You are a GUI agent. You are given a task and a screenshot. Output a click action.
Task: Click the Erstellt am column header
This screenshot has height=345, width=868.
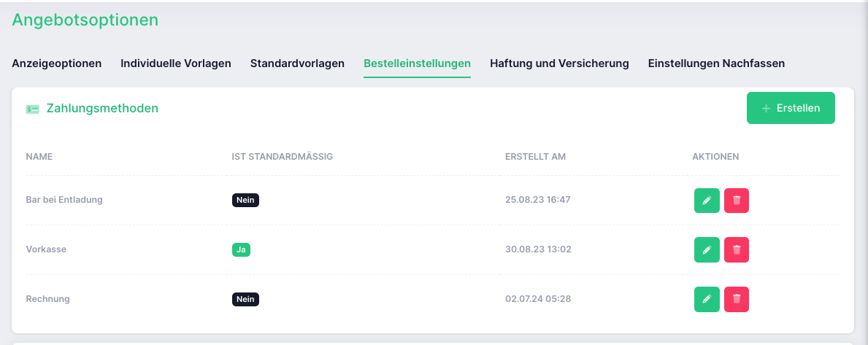tap(535, 157)
